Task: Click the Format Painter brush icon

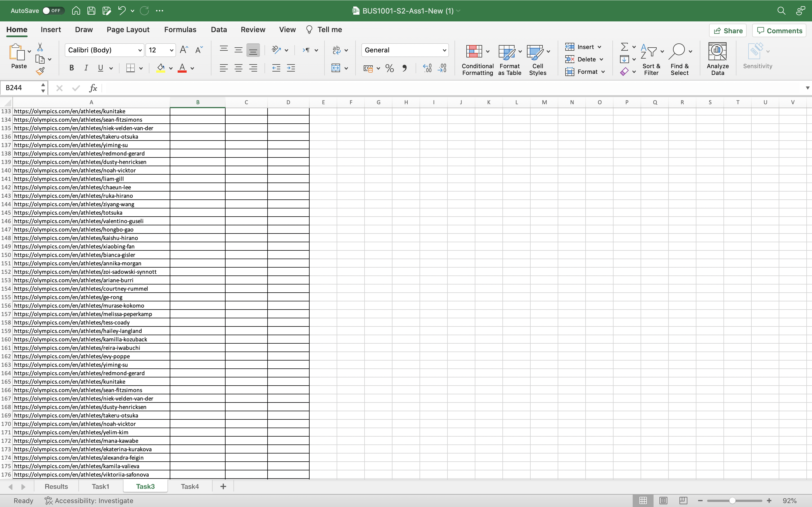Action: point(40,71)
